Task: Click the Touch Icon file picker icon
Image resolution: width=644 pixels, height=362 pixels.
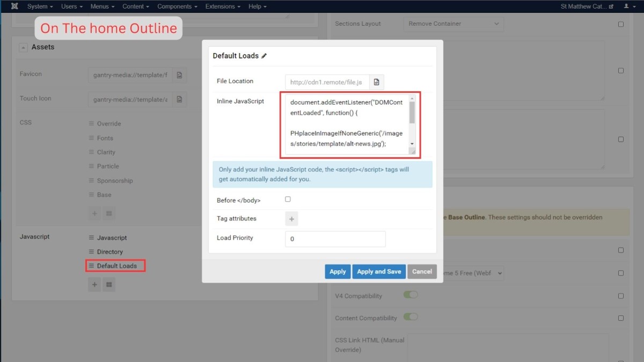Action: [x=179, y=99]
